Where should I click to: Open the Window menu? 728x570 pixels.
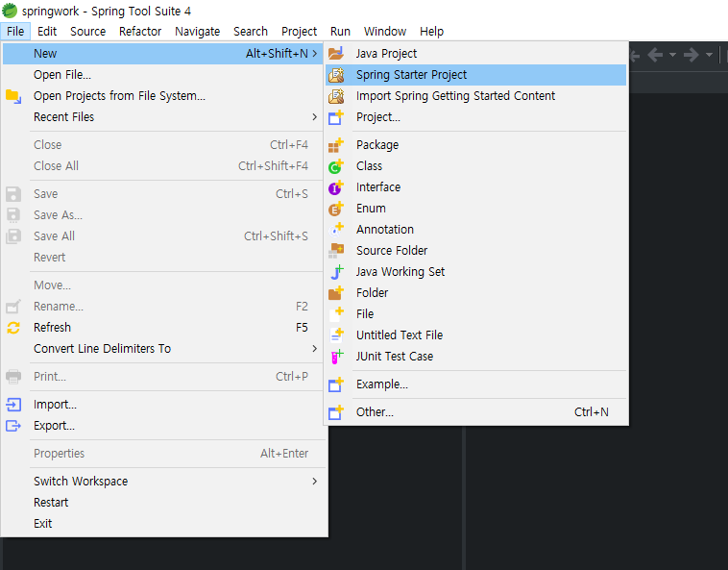pos(385,31)
